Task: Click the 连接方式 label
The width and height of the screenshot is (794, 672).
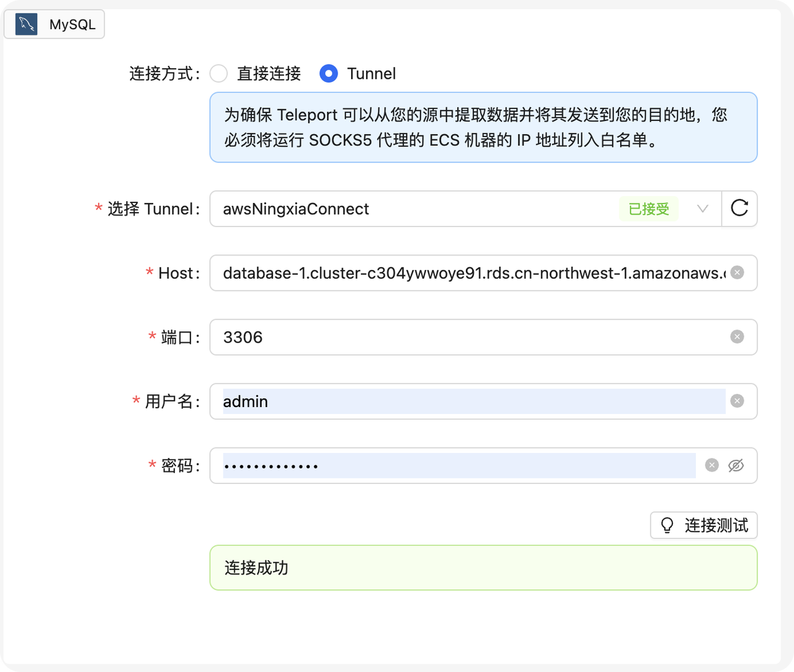Action: [x=165, y=74]
